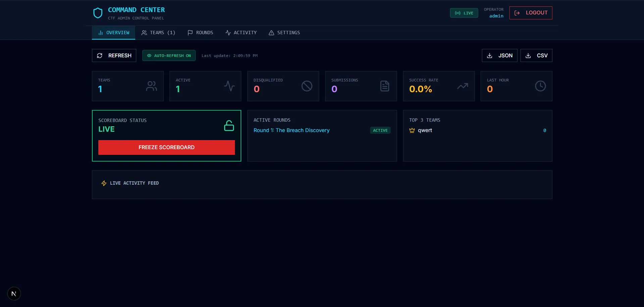Go to the Activity tab
644x307 pixels.
(x=241, y=33)
